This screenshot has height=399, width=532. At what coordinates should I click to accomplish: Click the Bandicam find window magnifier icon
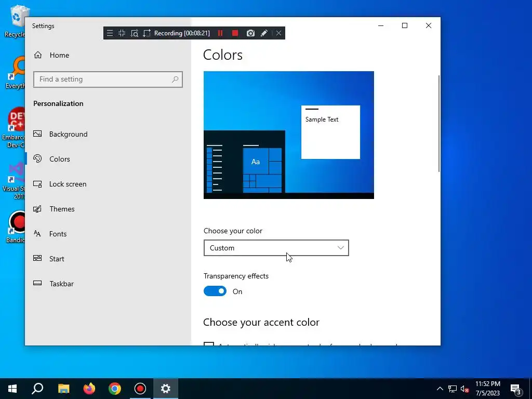pyautogui.click(x=135, y=33)
